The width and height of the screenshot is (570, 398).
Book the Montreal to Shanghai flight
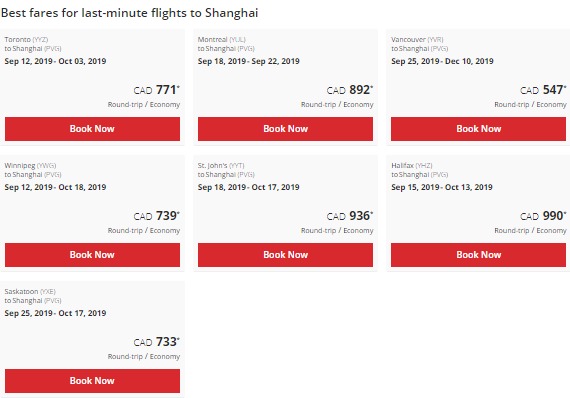(x=285, y=129)
